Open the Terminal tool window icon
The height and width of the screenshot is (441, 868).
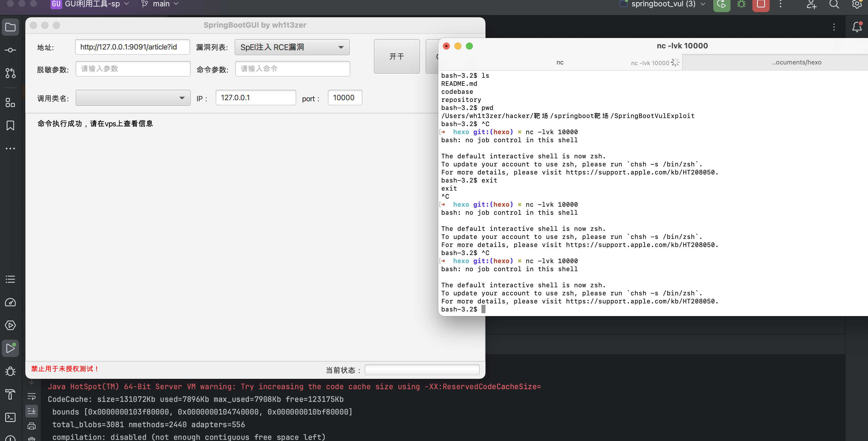point(10,417)
